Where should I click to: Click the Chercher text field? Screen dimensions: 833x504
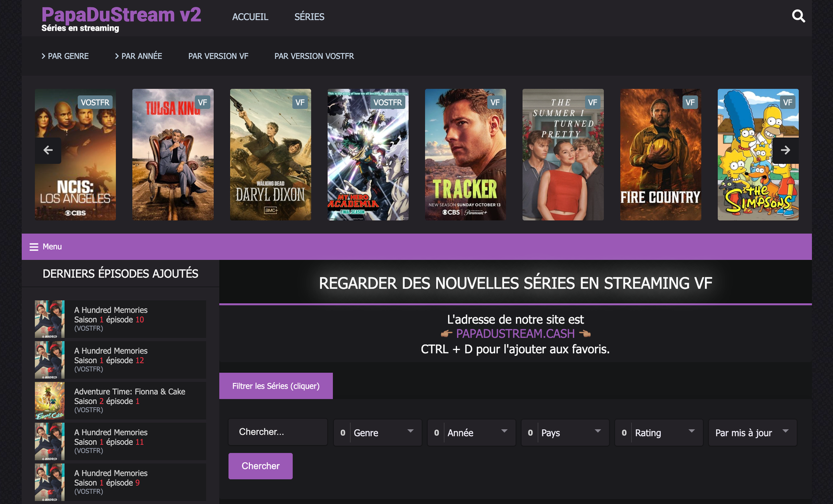click(277, 432)
